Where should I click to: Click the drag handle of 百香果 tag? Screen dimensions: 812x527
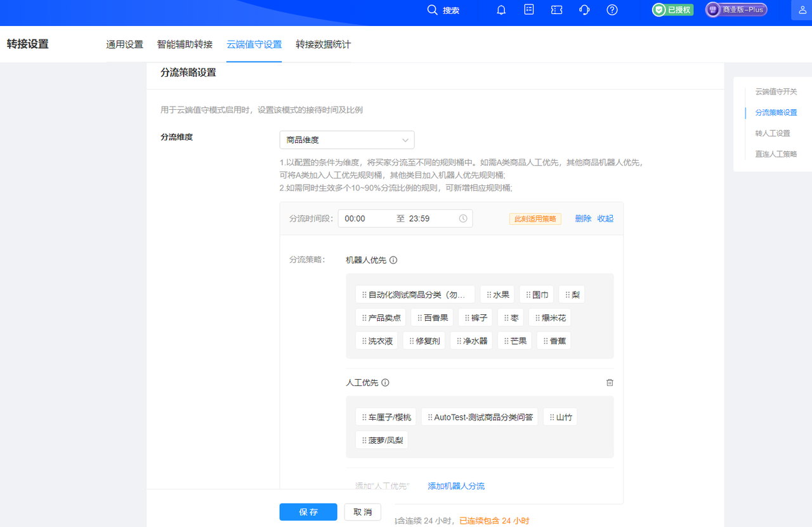click(420, 317)
